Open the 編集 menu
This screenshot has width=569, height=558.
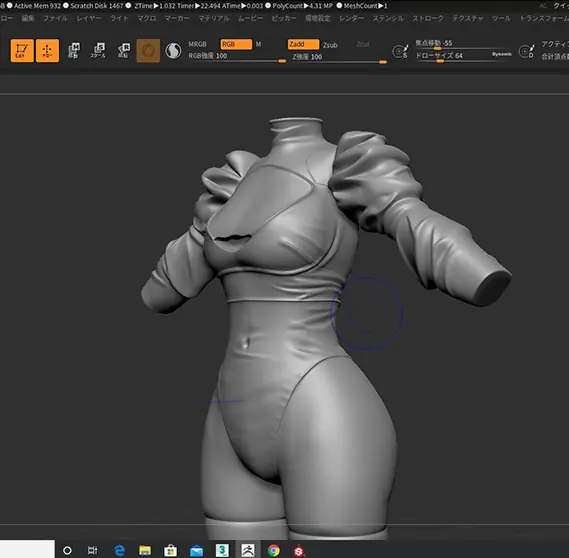[28, 18]
